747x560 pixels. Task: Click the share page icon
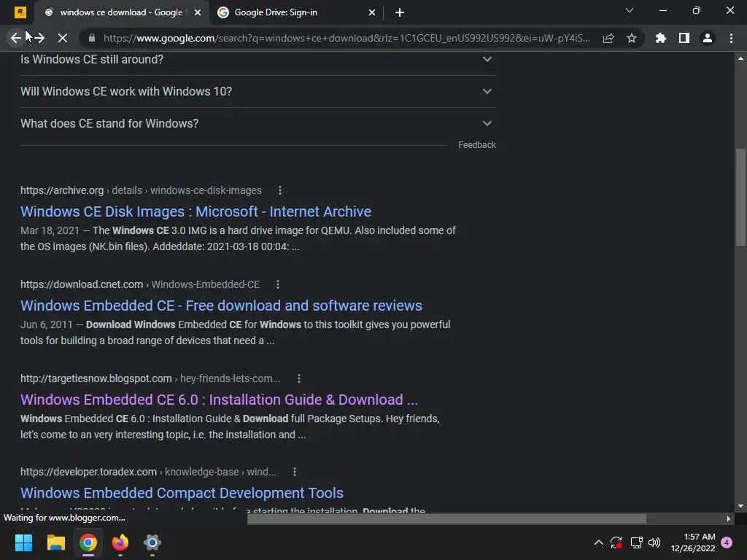[608, 38]
